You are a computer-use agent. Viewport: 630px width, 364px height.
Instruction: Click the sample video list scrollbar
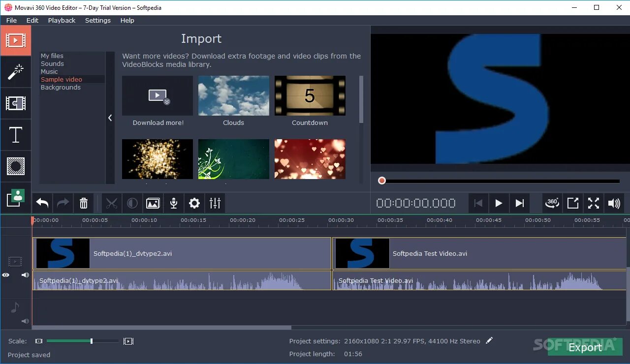361,99
